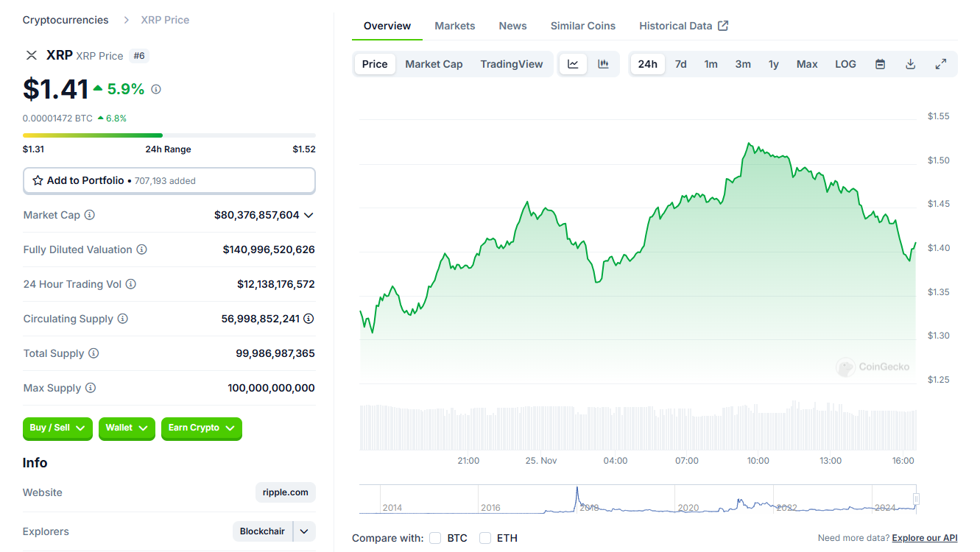980x552 pixels.
Task: Click Total Supply info icon
Action: [94, 353]
